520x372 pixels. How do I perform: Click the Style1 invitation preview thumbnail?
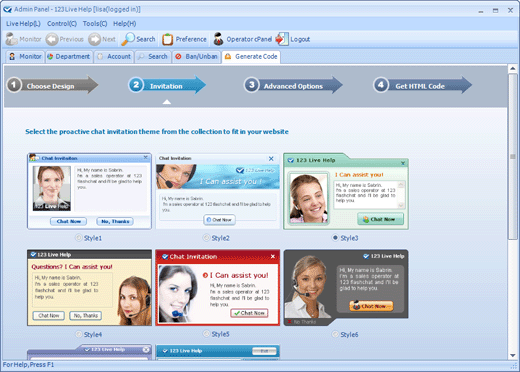tap(89, 191)
